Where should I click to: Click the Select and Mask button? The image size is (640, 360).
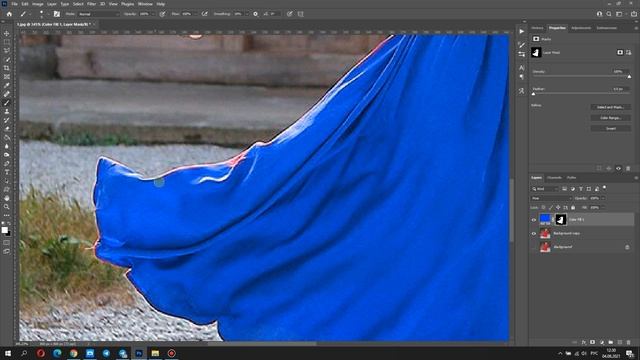tap(611, 107)
